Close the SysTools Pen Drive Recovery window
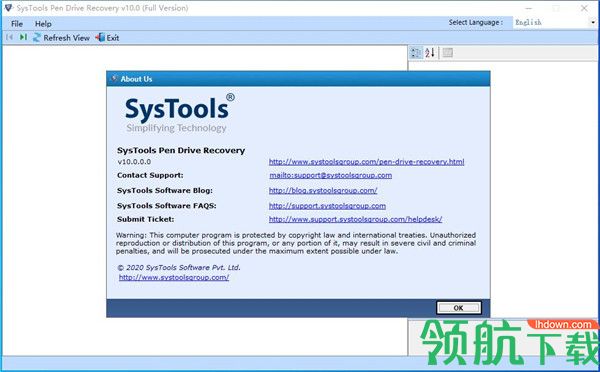600x372 pixels. point(584,8)
